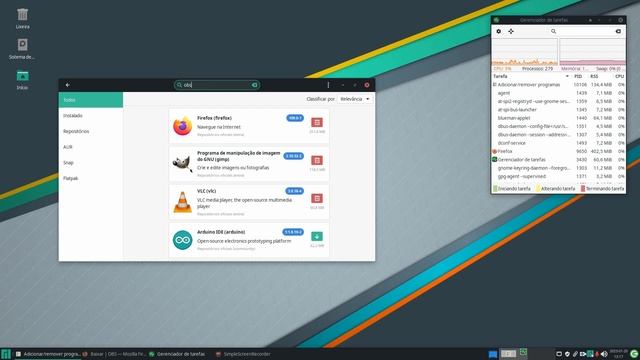Select the AUR category
The image size is (640, 360).
click(x=91, y=147)
